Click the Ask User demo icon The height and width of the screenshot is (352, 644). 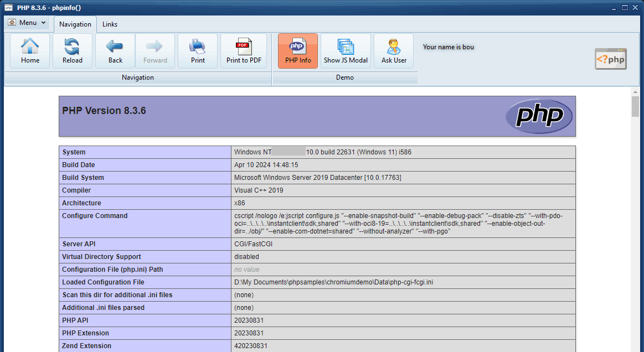coord(394,51)
